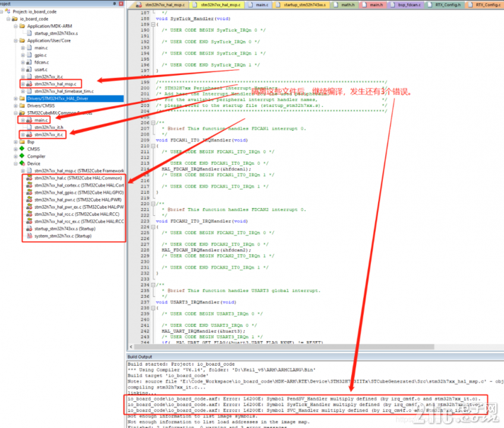The width and height of the screenshot is (504, 428).
Task: Click the Build Output panel title bar
Action: tap(315, 357)
